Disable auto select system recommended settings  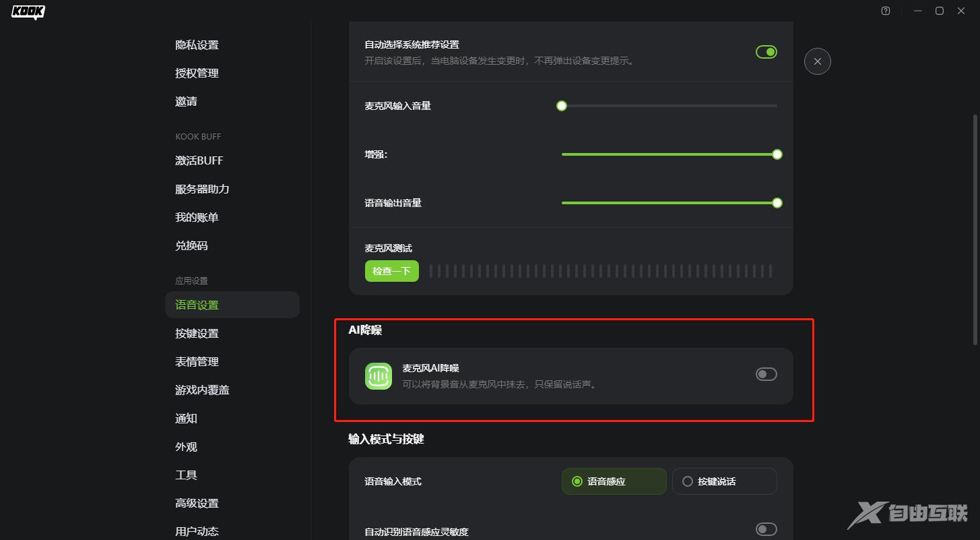point(766,52)
